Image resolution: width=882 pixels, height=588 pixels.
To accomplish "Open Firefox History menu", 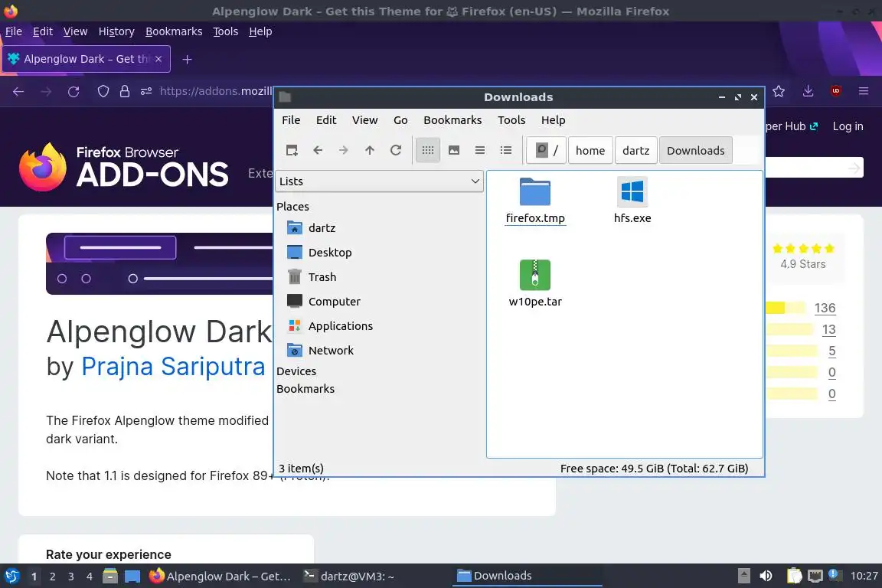I will pos(116,31).
